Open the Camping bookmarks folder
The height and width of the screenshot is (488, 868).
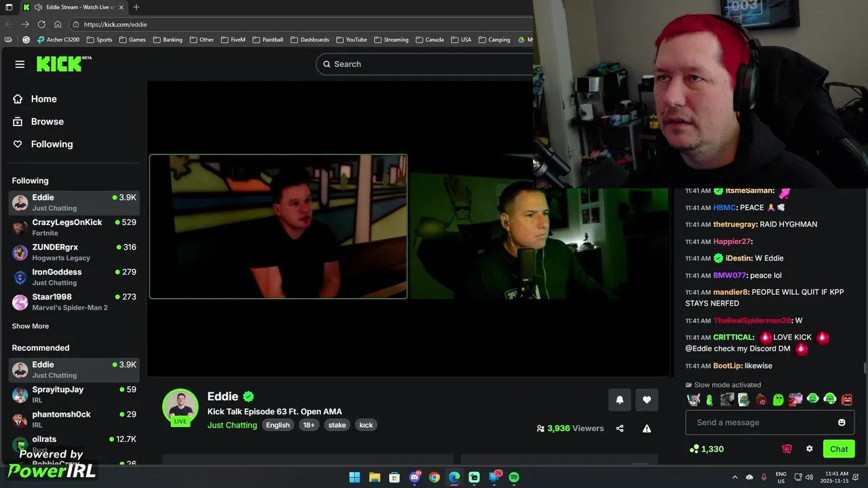point(494,40)
